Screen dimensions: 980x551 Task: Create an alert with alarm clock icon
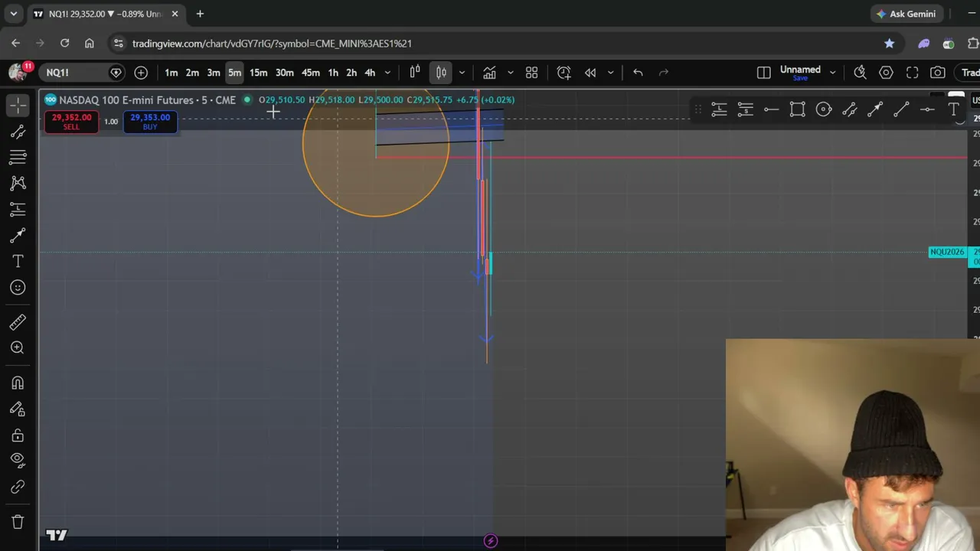pyautogui.click(x=564, y=73)
